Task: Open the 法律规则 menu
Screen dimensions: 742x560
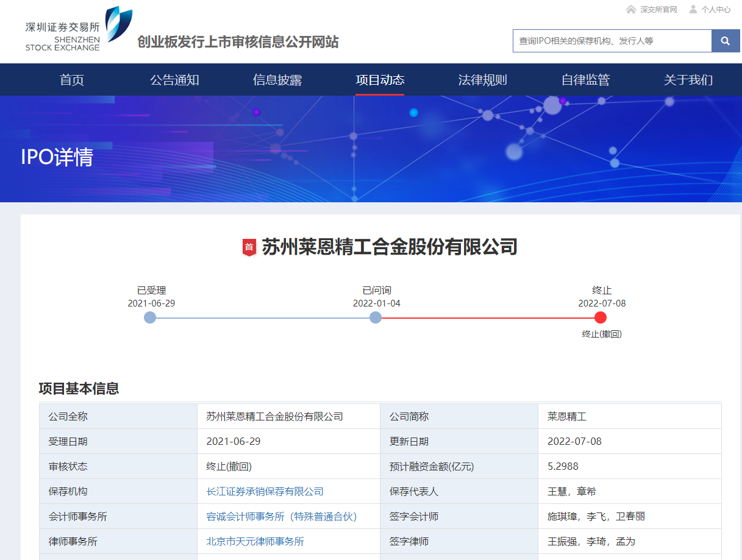Action: [x=483, y=80]
